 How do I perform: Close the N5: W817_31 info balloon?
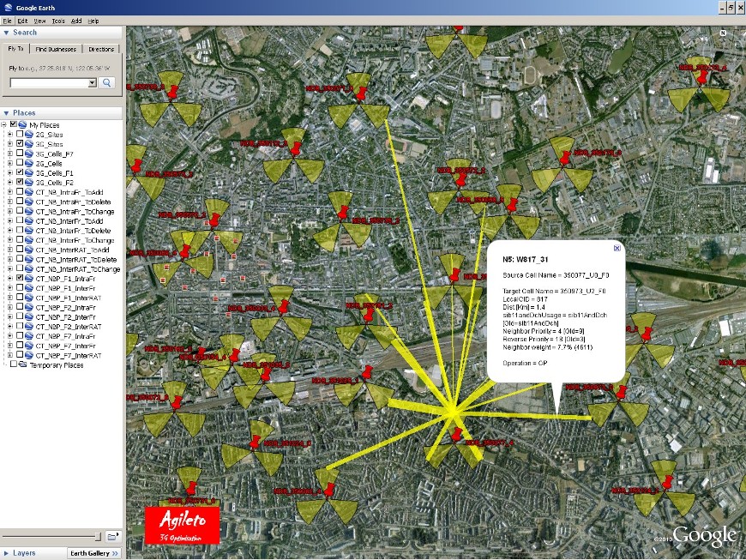pyautogui.click(x=617, y=248)
